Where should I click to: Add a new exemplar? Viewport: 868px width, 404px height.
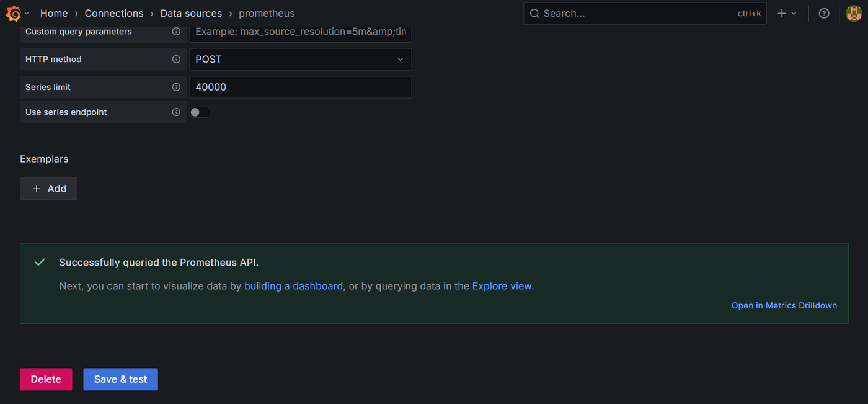pos(48,189)
